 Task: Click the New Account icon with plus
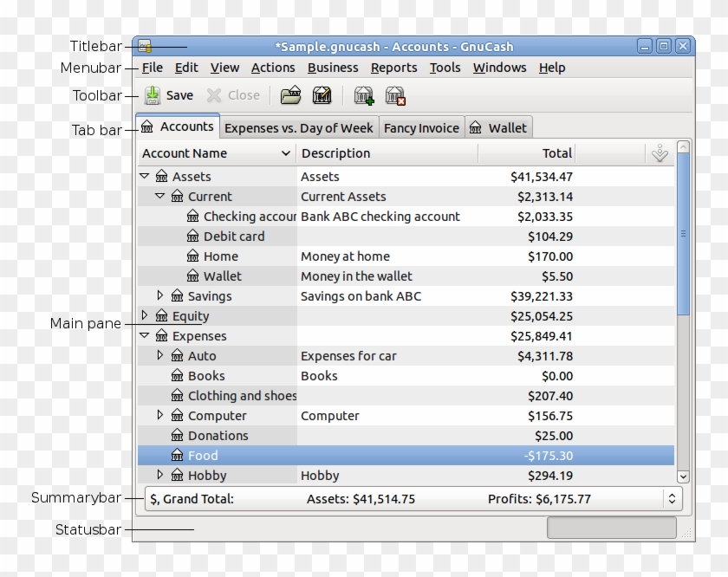click(364, 95)
